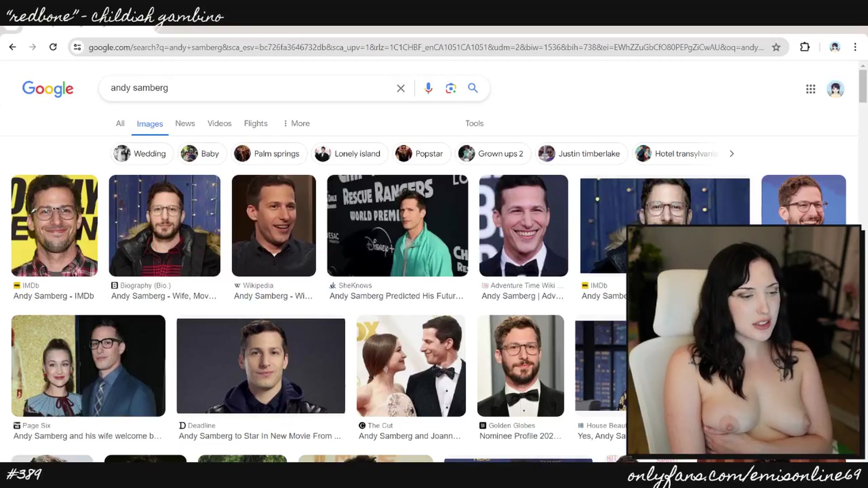Image resolution: width=868 pixels, height=488 pixels.
Task: Open 'Andy Samberg Predicted His Futur...' link
Action: tap(396, 296)
